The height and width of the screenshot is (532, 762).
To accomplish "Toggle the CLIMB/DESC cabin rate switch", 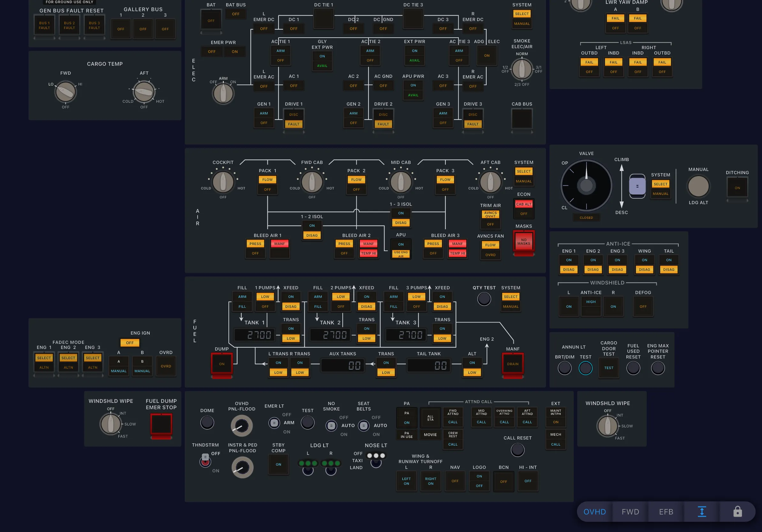I will 637,186.
